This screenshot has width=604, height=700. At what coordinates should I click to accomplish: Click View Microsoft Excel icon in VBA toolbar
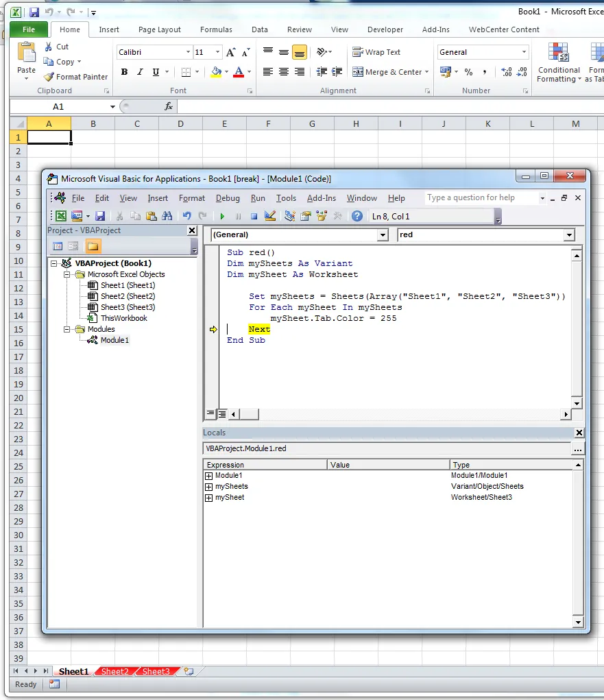pos(61,217)
